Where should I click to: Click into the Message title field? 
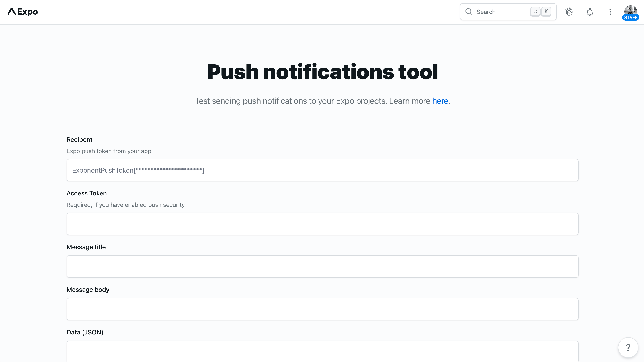(x=322, y=266)
